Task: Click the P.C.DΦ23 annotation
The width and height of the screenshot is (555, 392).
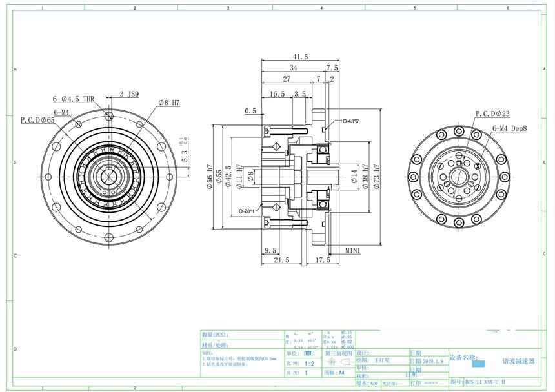Action: tap(492, 113)
